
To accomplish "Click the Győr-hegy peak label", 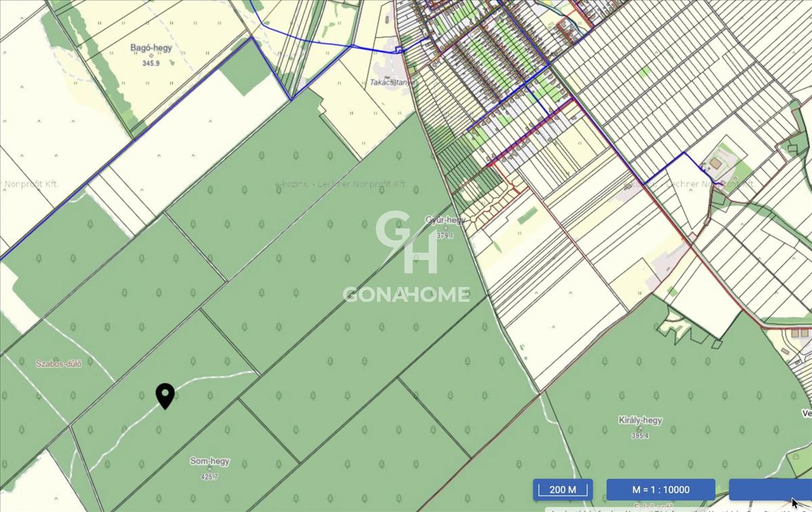I will click(x=444, y=220).
